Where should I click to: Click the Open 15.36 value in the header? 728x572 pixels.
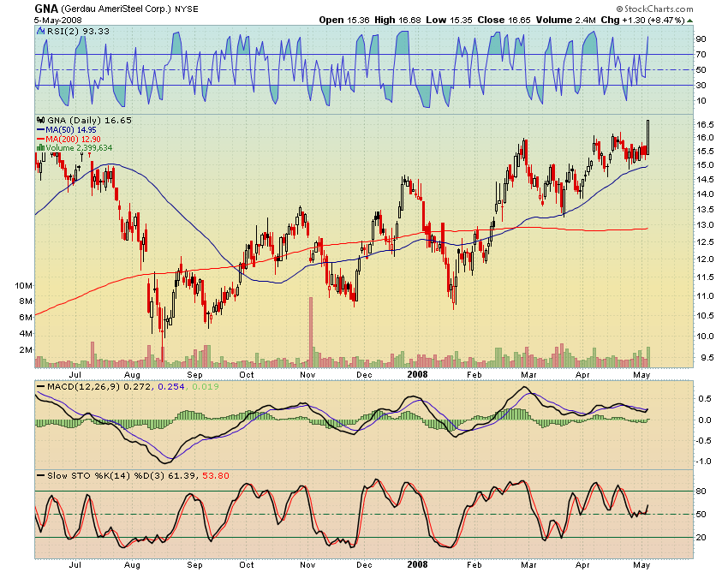click(344, 20)
